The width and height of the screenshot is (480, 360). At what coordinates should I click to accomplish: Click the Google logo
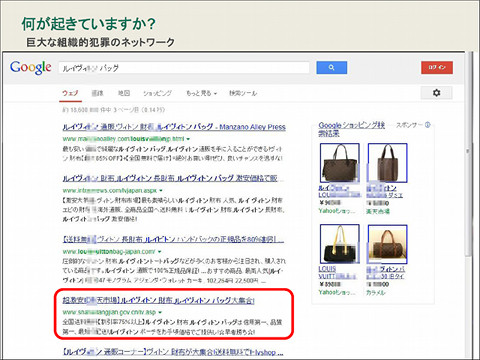click(31, 68)
